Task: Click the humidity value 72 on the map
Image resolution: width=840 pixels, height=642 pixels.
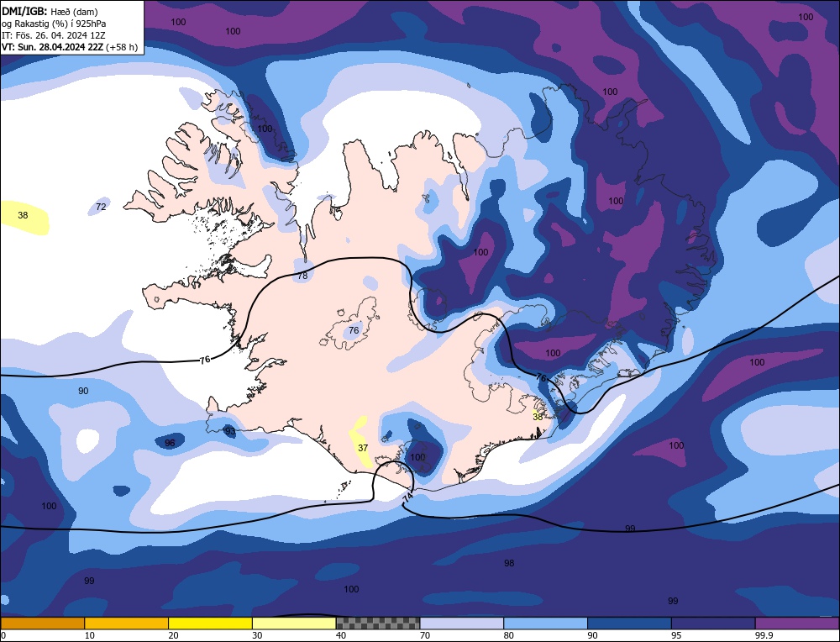Action: click(101, 207)
